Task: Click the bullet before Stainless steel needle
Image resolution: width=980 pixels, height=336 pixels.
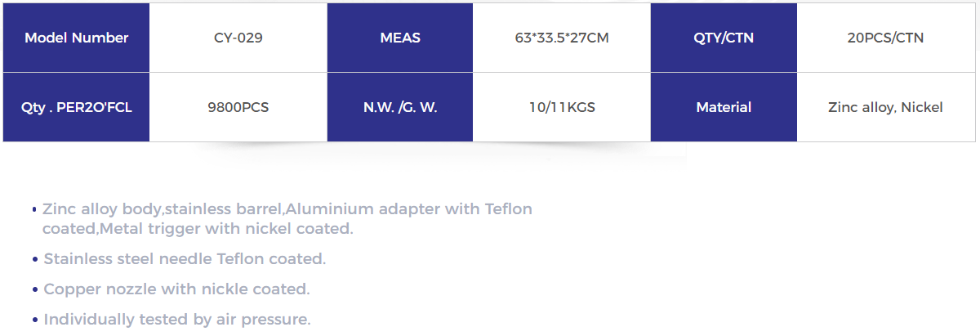Action: click(x=35, y=260)
